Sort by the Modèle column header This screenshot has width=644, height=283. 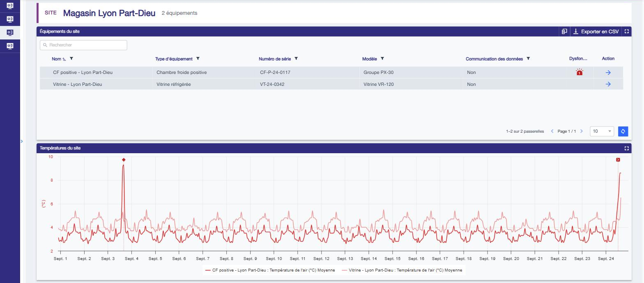click(370, 59)
